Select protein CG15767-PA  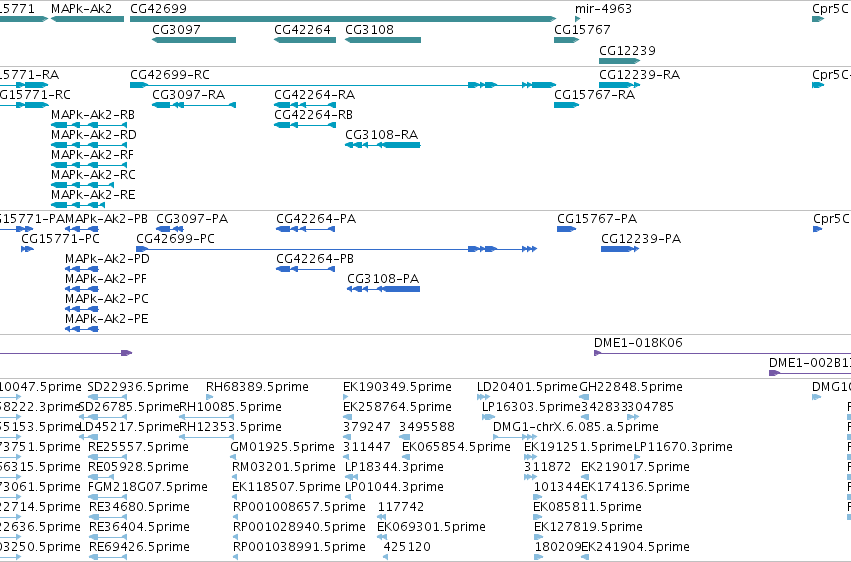pyautogui.click(x=566, y=229)
